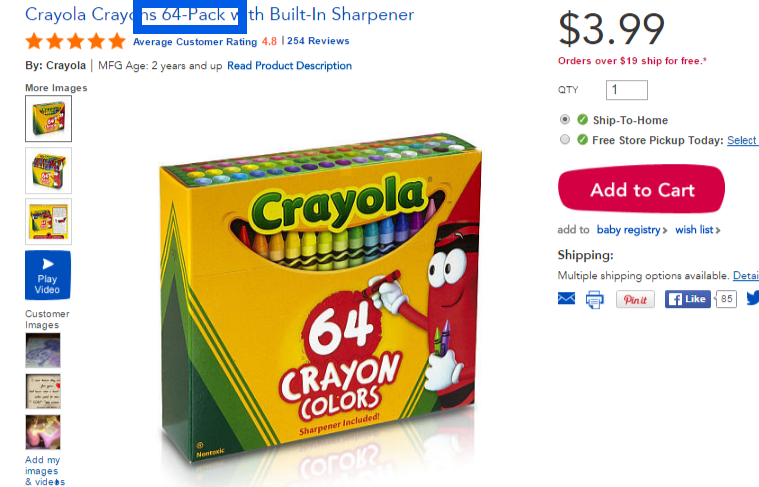The height and width of the screenshot is (487, 759).
Task: Click the printer icon
Action: tap(594, 300)
